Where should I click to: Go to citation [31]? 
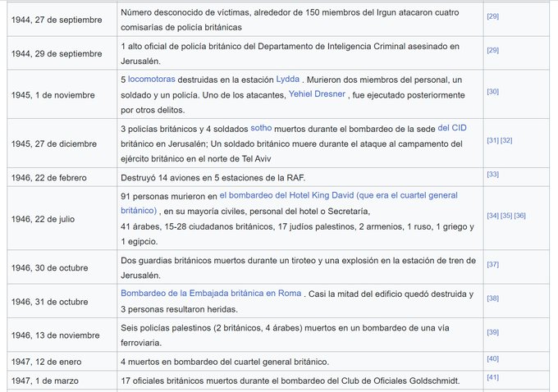(x=493, y=140)
